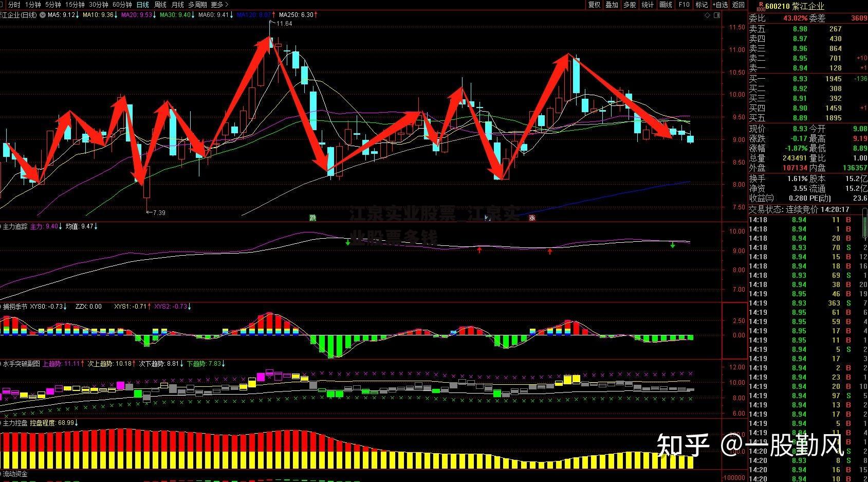Click the 流动资金 indicator title
Viewport: 868px width, 482px height.
15,473
